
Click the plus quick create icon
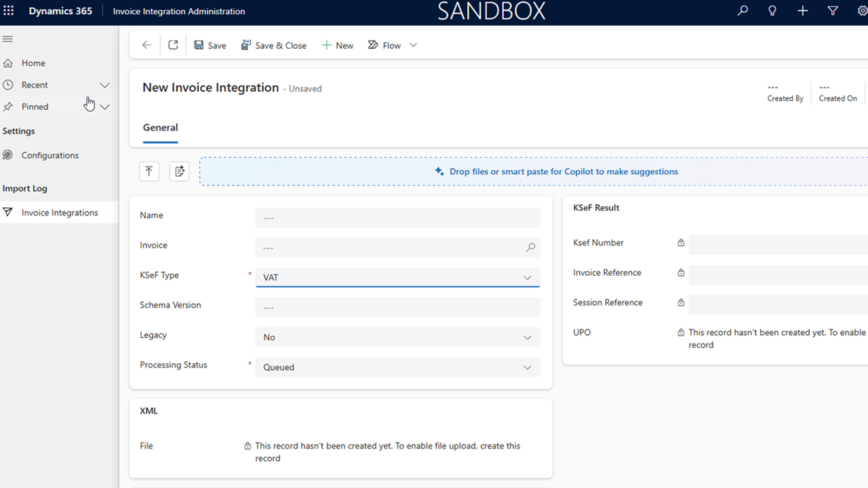point(802,11)
